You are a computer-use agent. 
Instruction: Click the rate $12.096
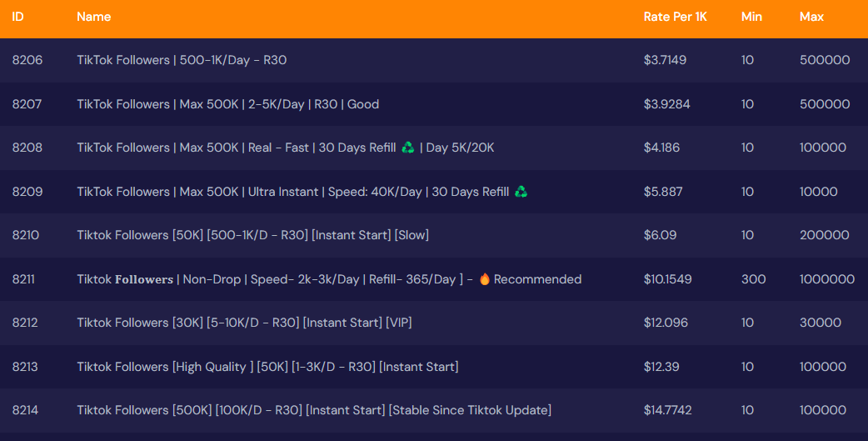pyautogui.click(x=666, y=323)
